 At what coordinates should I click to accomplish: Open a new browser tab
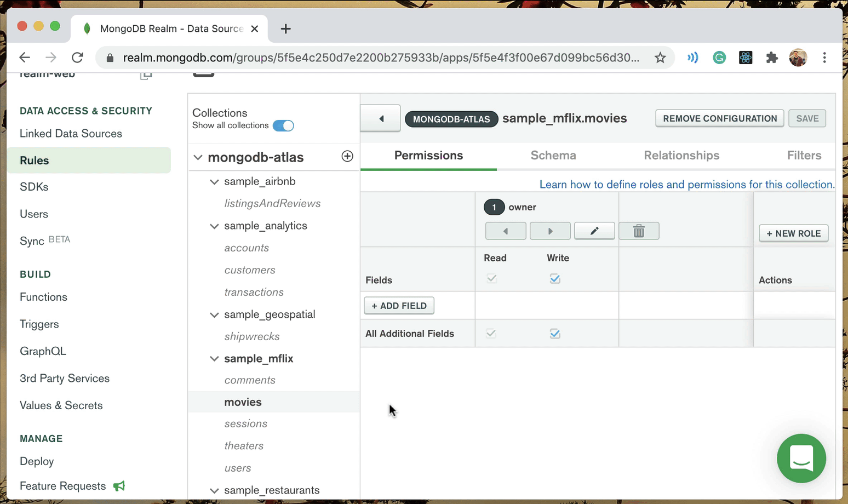click(x=285, y=29)
